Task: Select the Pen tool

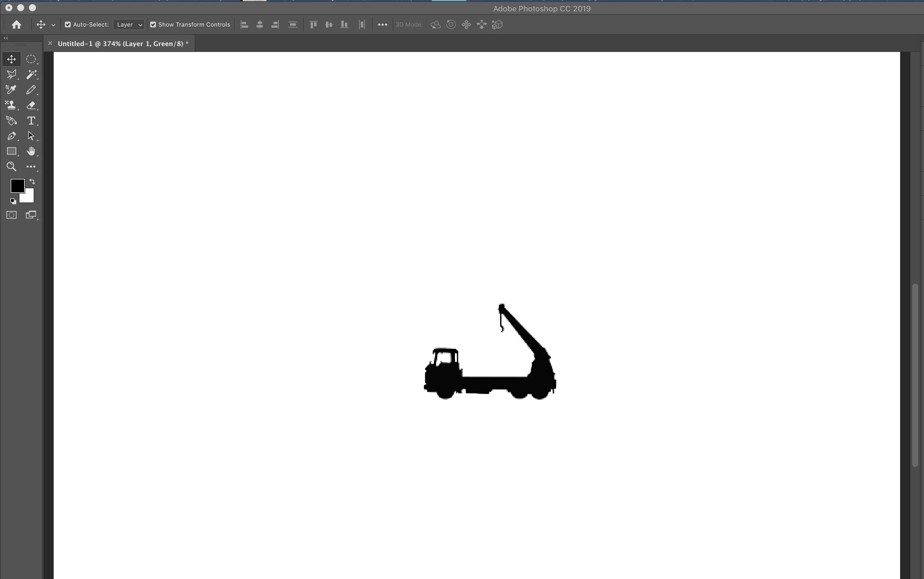Action: click(x=12, y=136)
